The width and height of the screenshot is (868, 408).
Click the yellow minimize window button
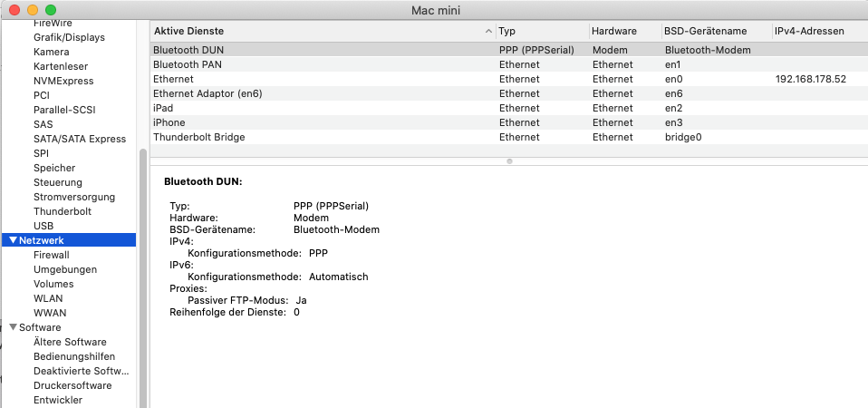33,9
